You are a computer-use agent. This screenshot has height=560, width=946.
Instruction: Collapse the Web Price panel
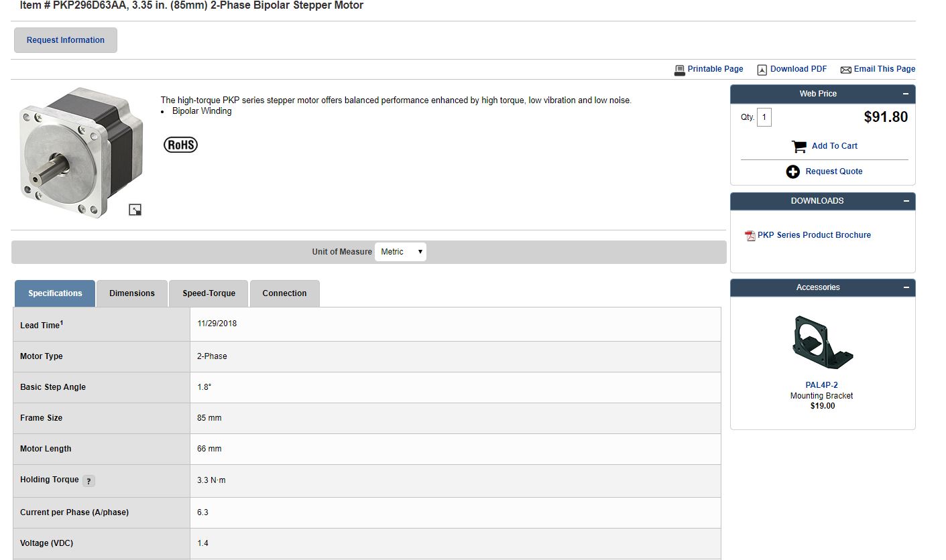pos(906,94)
